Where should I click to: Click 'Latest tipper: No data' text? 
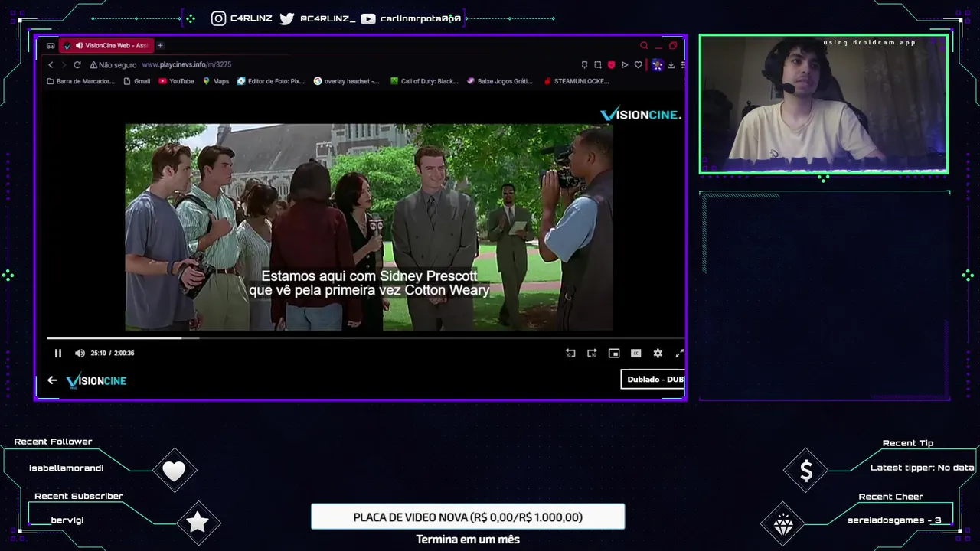tap(923, 467)
